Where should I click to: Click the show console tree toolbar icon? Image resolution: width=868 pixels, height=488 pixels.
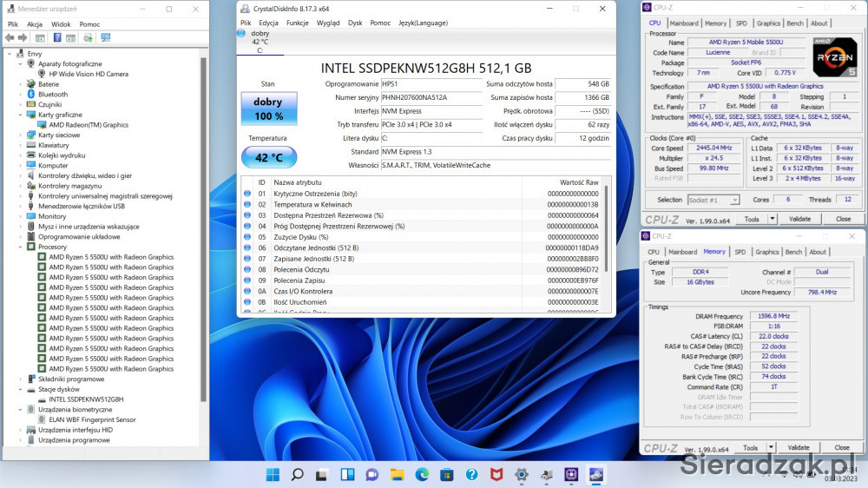[40, 37]
